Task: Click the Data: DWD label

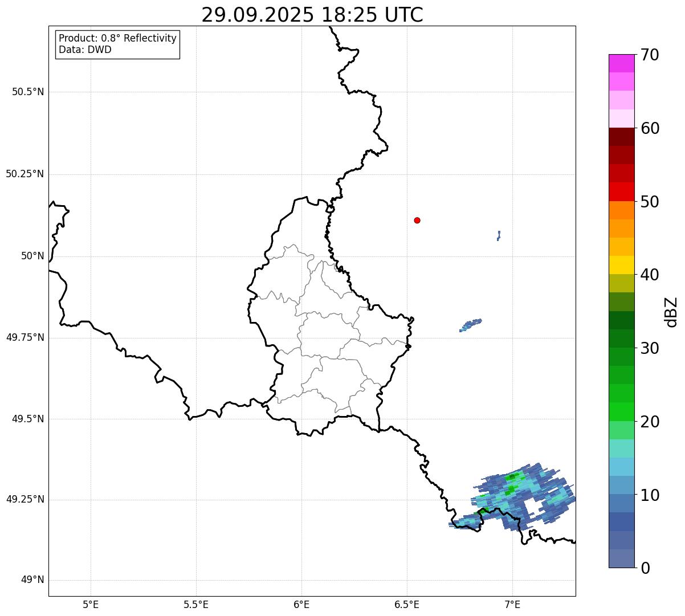Action: [85, 50]
